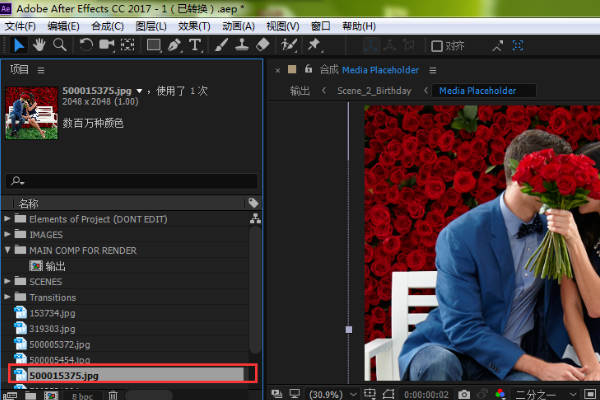Open the 合成(C) menu

[107, 25]
